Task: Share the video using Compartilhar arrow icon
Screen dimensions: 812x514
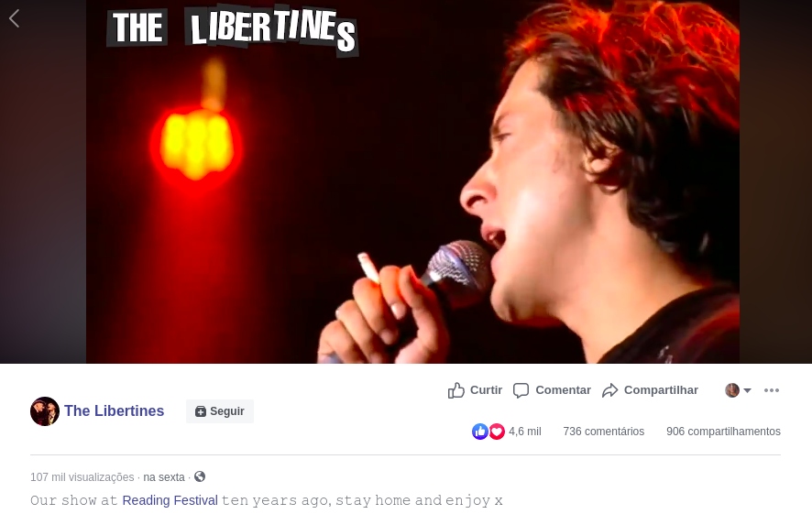Action: tap(610, 390)
